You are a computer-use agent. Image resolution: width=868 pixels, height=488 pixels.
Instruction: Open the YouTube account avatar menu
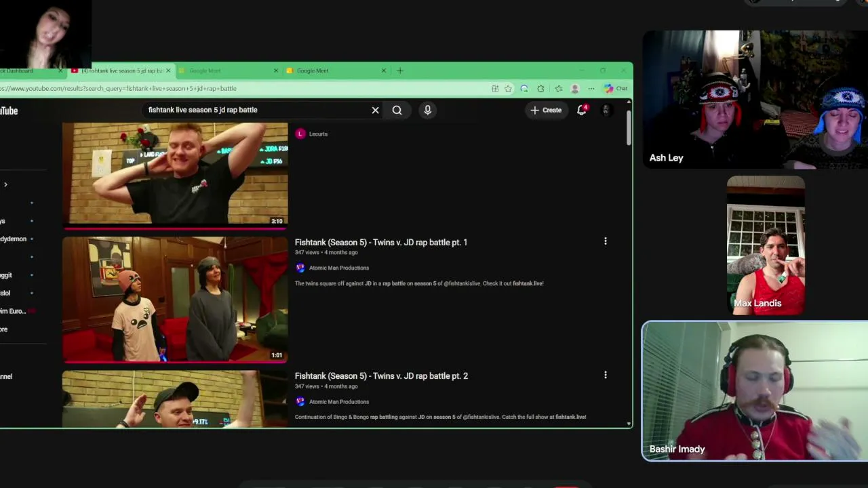pyautogui.click(x=606, y=110)
